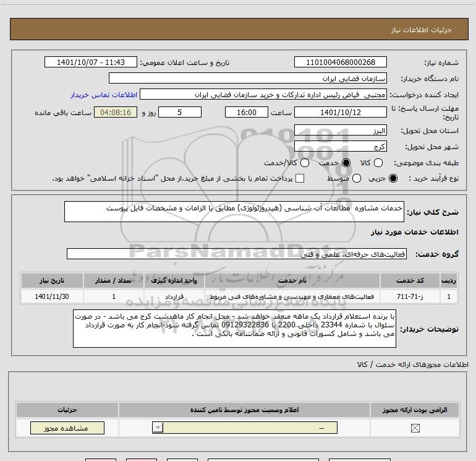476x461 pixels.
Task: Click the deadline time field 16:00
Action: [247, 112]
